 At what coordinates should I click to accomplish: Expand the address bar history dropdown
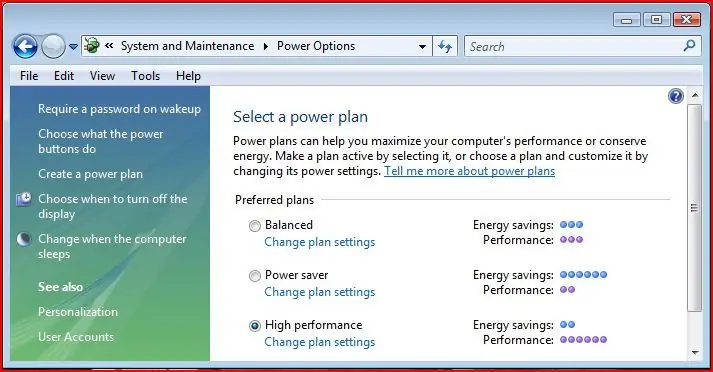(422, 46)
